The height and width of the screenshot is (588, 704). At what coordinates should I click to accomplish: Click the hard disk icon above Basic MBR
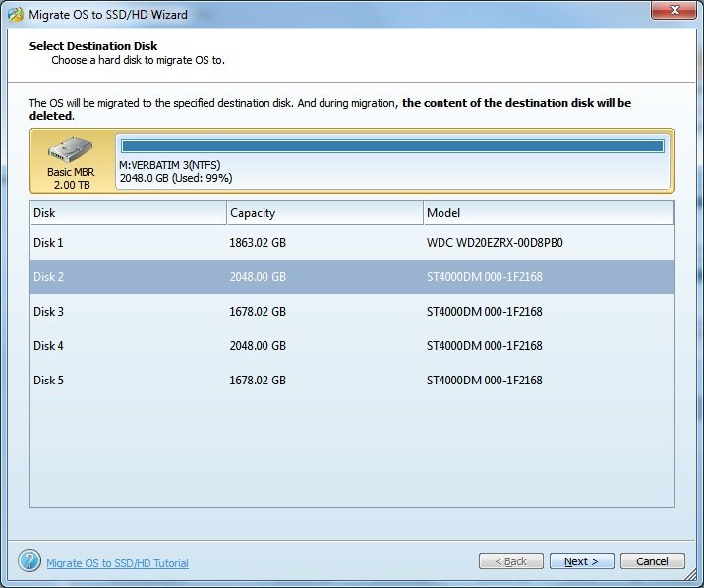[71, 149]
